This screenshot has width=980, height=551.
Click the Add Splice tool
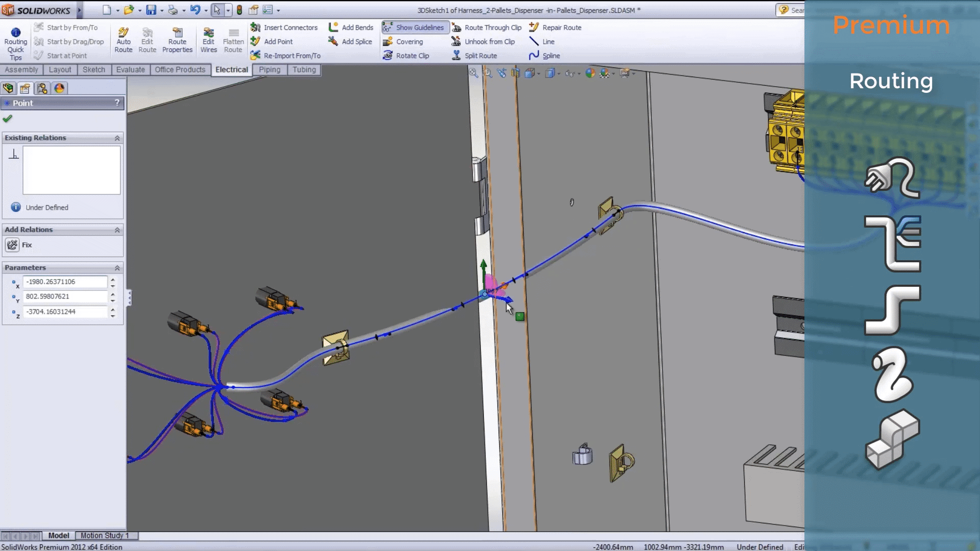[x=350, y=42]
